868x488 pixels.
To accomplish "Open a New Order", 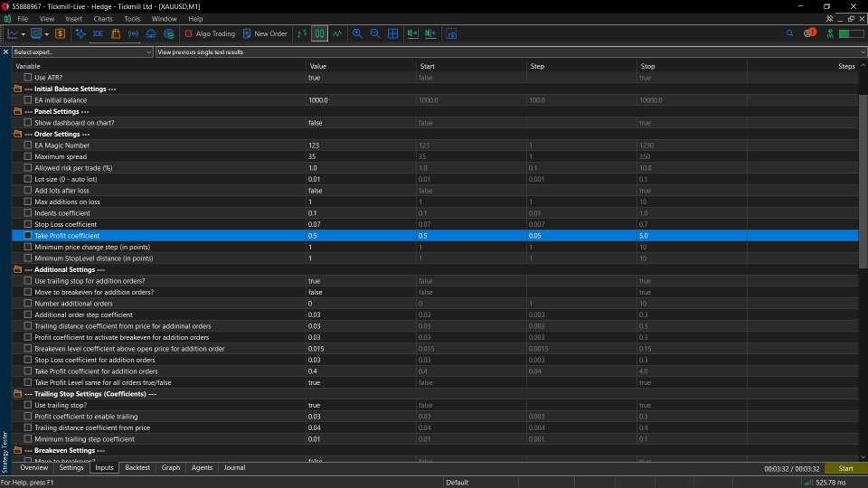I will [265, 33].
